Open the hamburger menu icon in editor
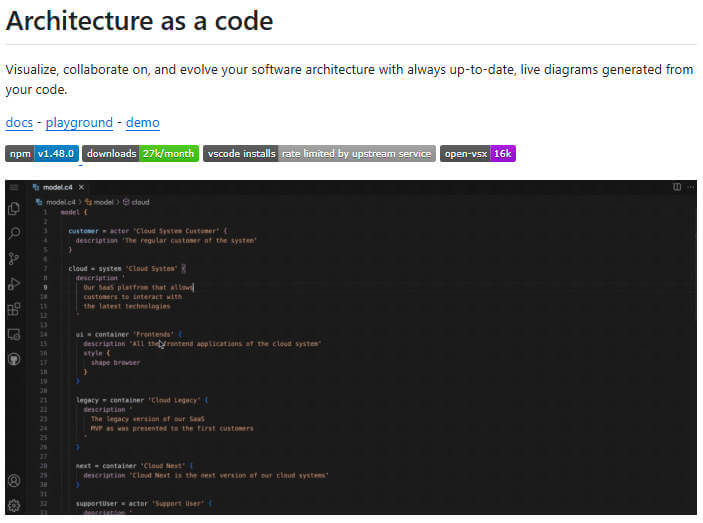Viewport: 703px width, 523px height. click(14, 187)
